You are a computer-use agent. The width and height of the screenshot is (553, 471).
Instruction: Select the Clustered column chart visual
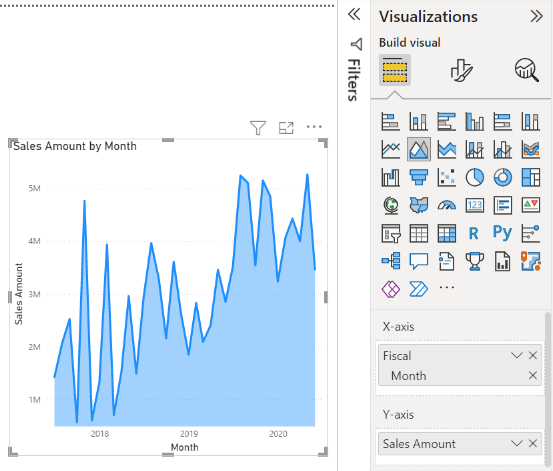tap(474, 121)
